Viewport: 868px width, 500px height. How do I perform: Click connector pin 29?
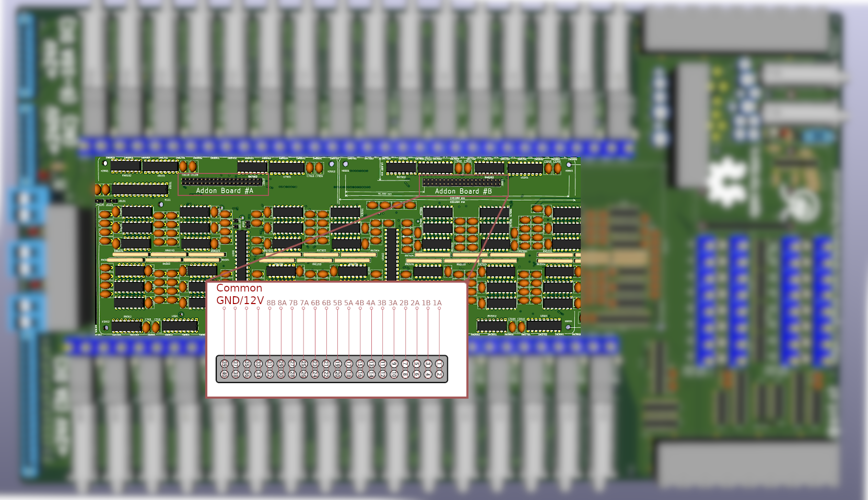281,364
